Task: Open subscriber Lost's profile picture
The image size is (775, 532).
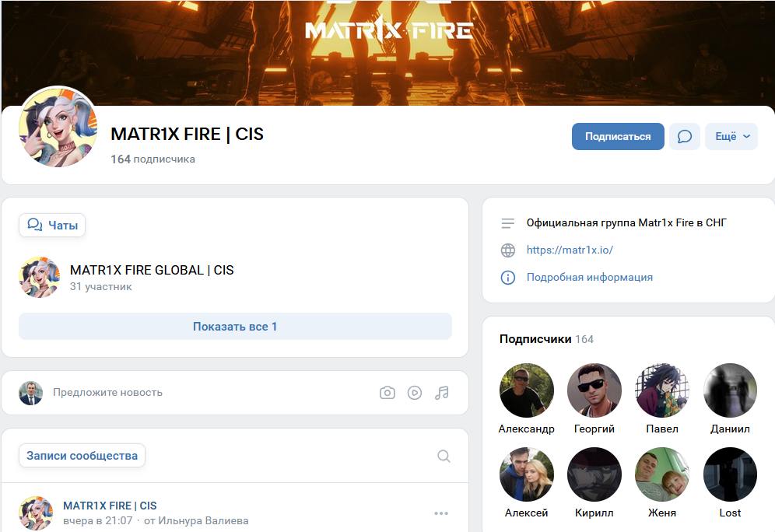Action: click(x=730, y=474)
